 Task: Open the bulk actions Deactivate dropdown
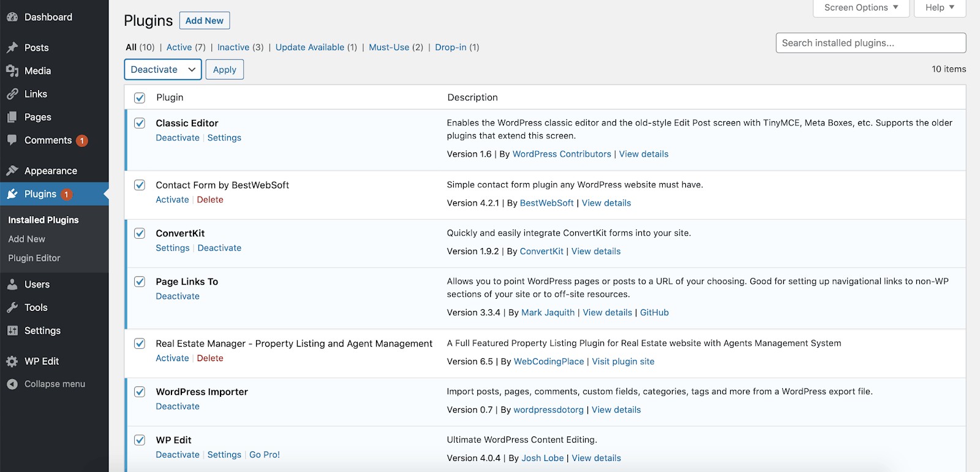(x=163, y=70)
